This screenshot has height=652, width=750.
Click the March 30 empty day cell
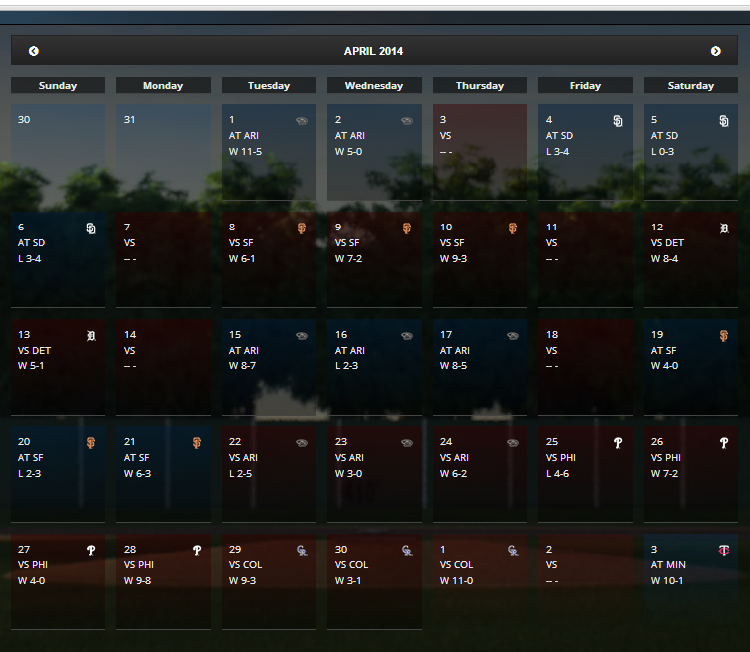pos(58,153)
